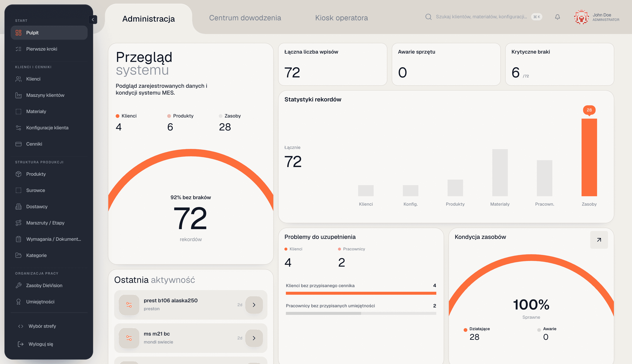
Task: Collapse the sidebar with the chevron button
Action: click(x=93, y=20)
